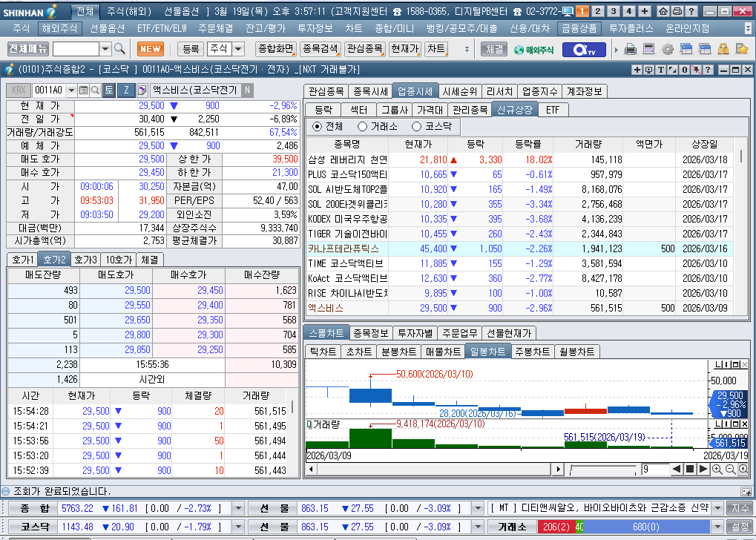Click the memo note icon beside stock name
This screenshot has height=540, width=756.
(x=142, y=90)
